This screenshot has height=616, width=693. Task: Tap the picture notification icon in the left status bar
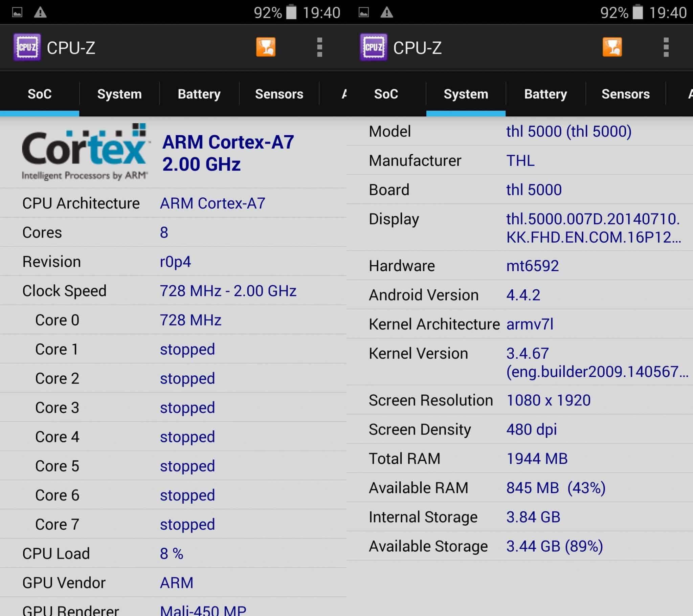point(17,13)
